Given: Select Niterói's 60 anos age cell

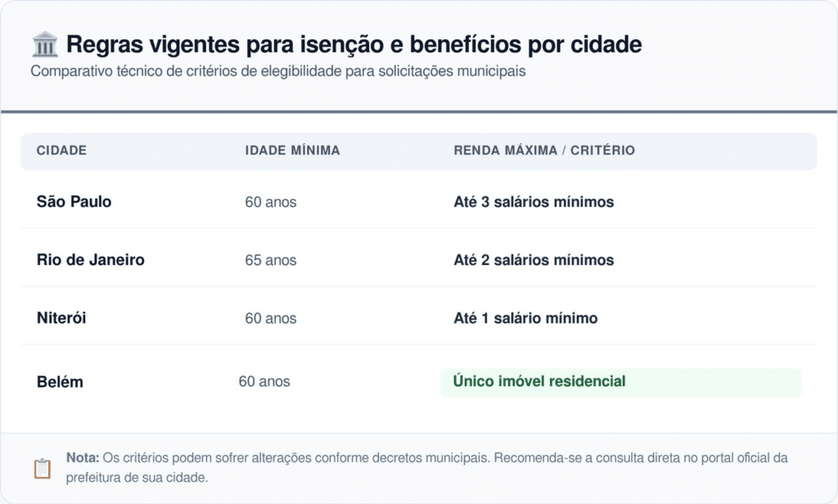Looking at the screenshot, I should pos(270,318).
